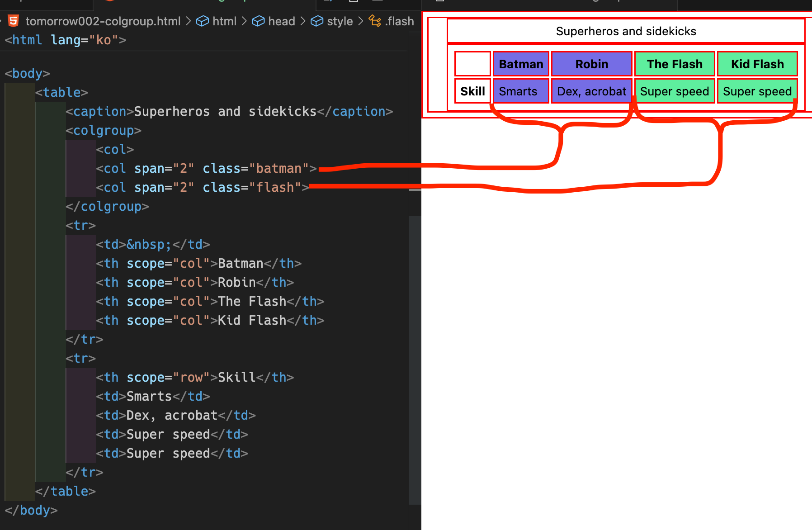Click the preview caption Superheros and sidekicks
This screenshot has height=530, width=812.
tap(626, 31)
